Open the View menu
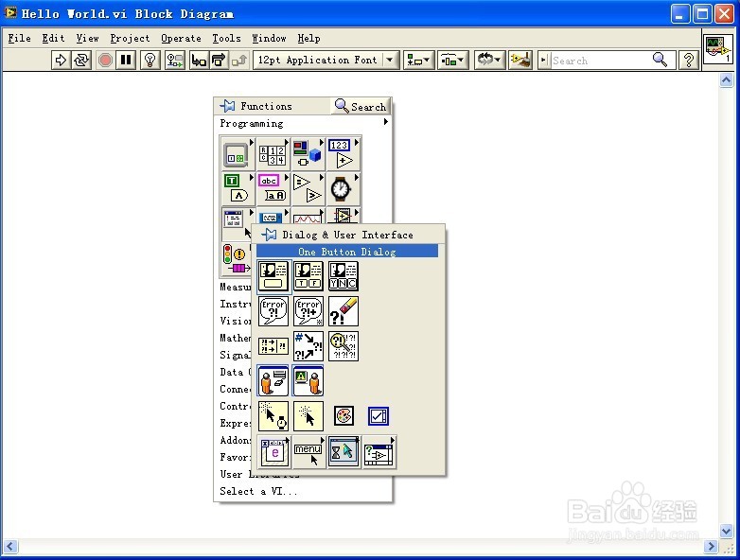The image size is (740, 560). coord(87,38)
